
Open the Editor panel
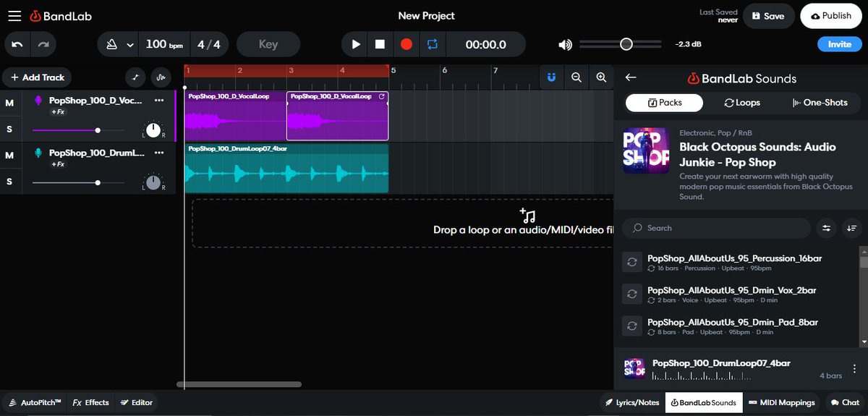click(x=137, y=402)
